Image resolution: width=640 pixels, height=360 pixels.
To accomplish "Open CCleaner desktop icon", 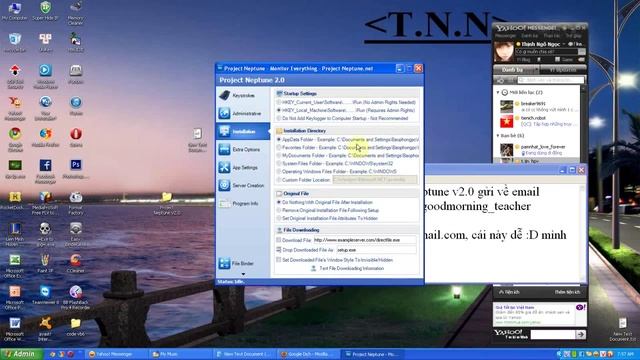I will point(76,264).
